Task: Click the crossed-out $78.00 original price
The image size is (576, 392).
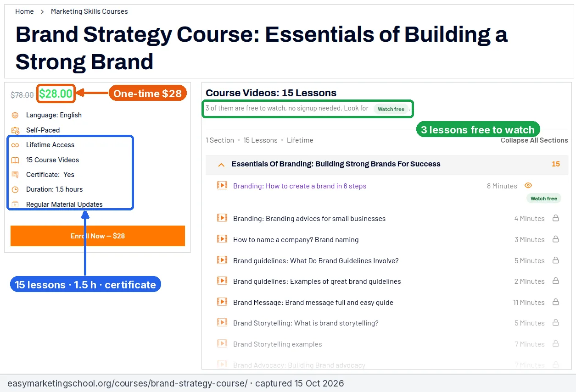Action: (x=22, y=95)
